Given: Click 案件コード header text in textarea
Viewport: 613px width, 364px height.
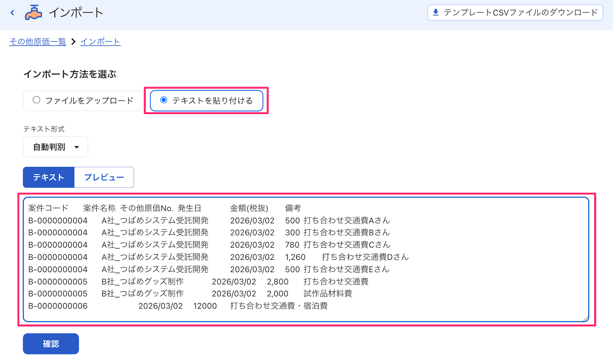Looking at the screenshot, I should pyautogui.click(x=48, y=208).
